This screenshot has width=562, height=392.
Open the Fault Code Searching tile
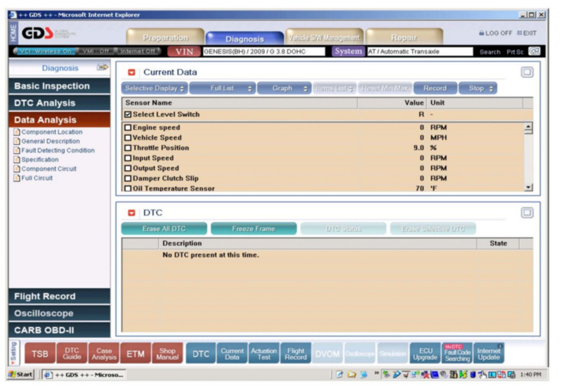click(x=457, y=354)
